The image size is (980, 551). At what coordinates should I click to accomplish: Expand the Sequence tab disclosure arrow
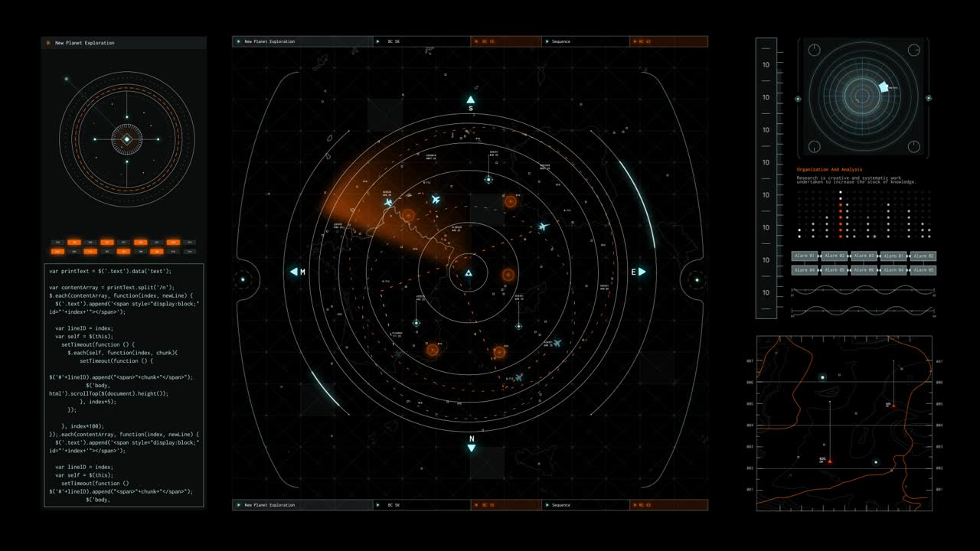click(x=547, y=41)
